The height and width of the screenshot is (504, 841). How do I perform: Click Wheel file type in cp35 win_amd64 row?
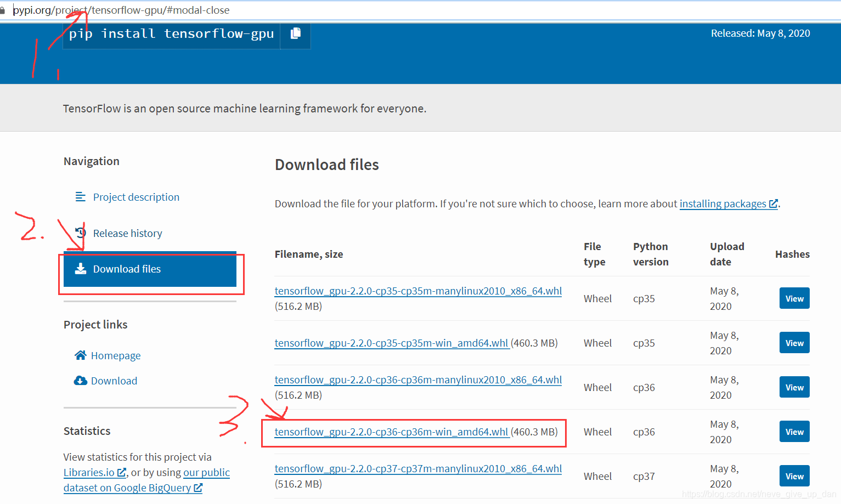point(597,343)
